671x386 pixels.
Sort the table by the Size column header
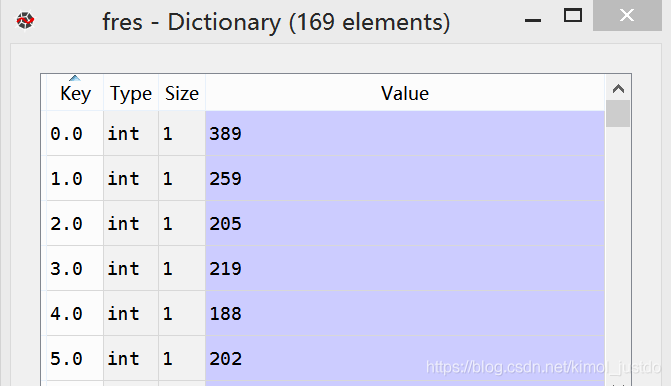pos(182,93)
